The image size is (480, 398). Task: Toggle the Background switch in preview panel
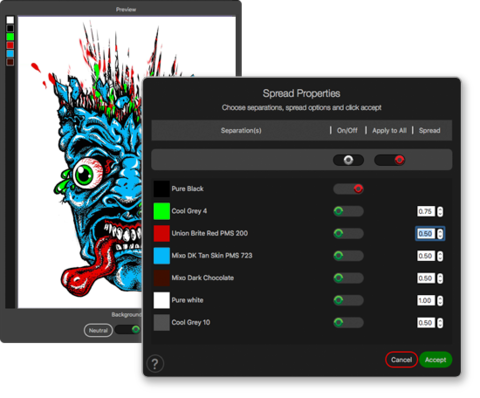[128, 330]
